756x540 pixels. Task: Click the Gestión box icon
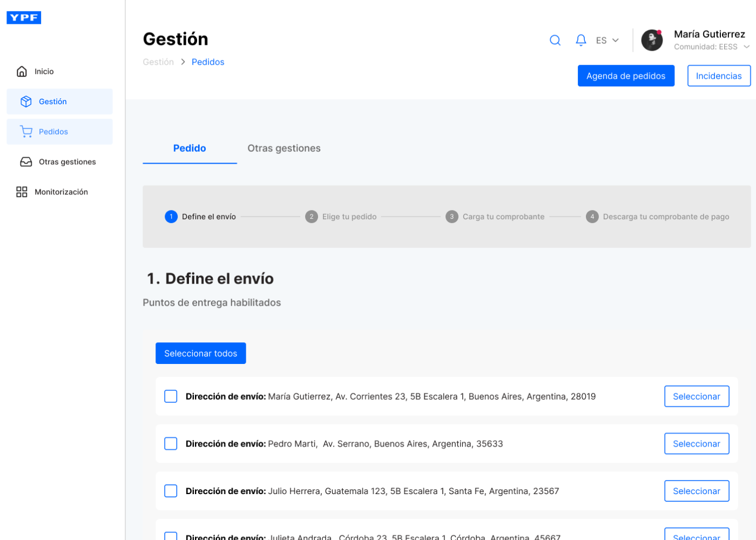click(26, 102)
